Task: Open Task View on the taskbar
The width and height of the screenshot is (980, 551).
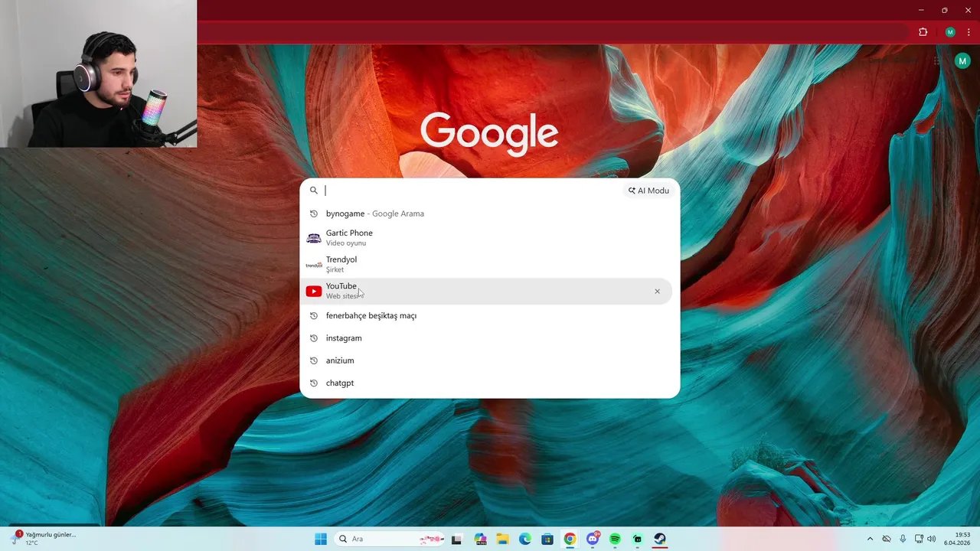Action: click(457, 539)
